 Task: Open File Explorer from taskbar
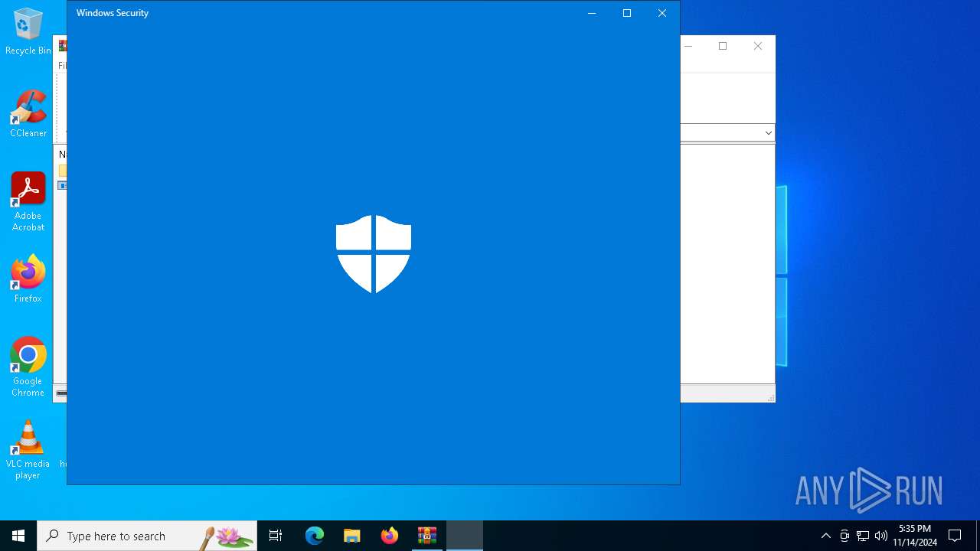(352, 536)
